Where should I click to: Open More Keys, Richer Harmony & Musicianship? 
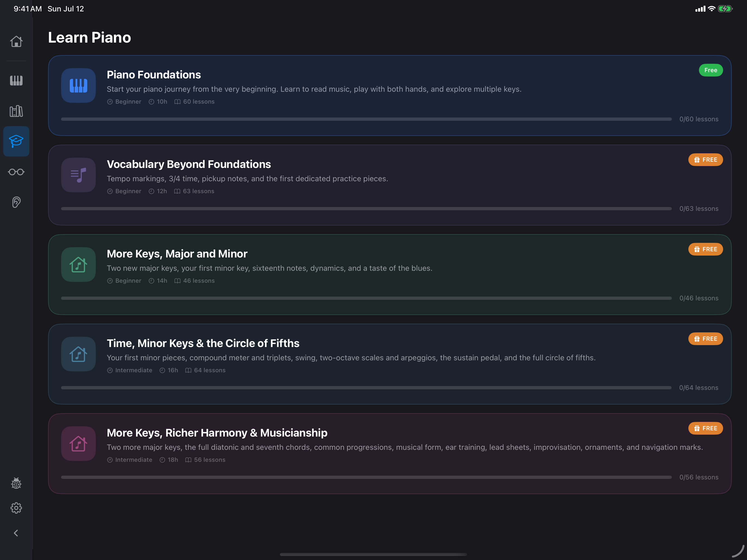pyautogui.click(x=217, y=433)
